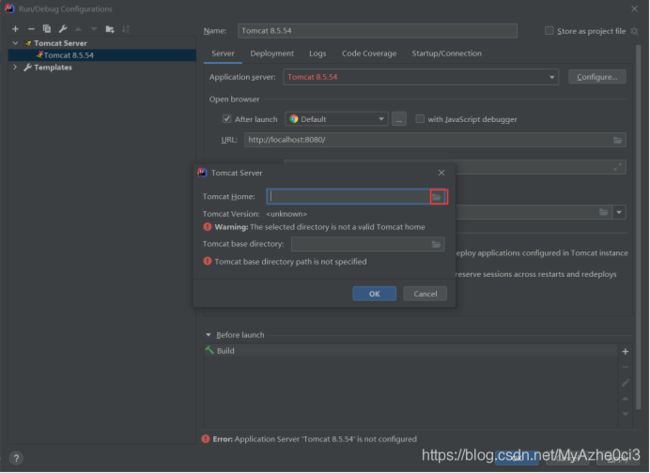Click OK in Tomcat Server dialog

374,294
